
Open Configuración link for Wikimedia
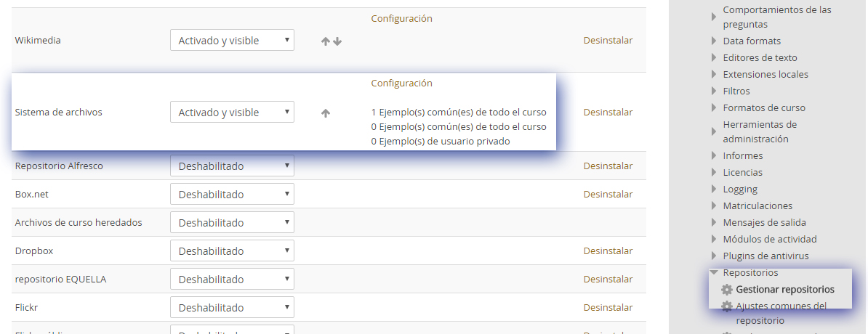(401, 18)
